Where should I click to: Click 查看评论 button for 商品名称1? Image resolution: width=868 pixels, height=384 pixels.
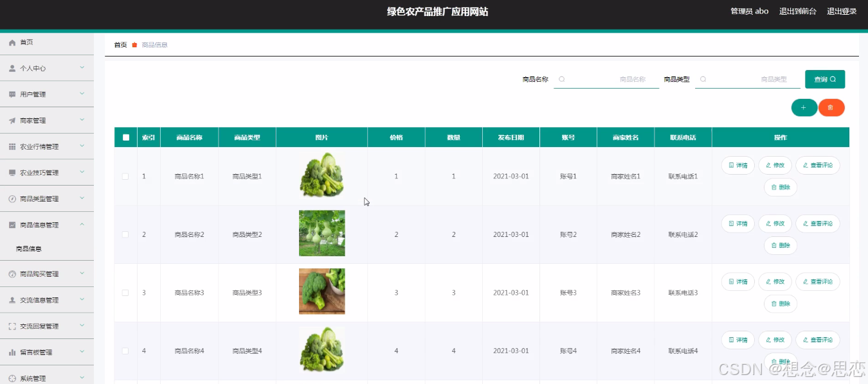[x=818, y=166]
